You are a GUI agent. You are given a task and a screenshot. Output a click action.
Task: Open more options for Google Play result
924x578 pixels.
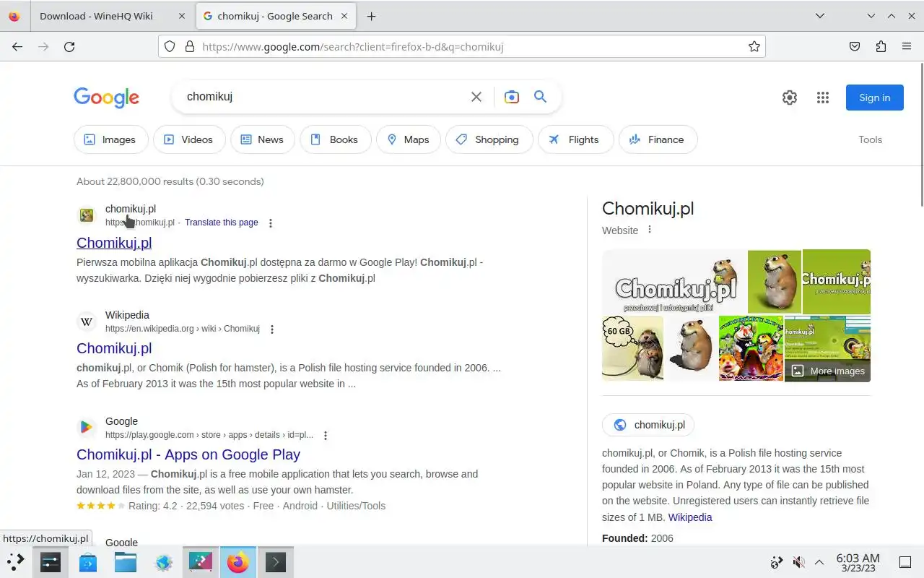326,436
